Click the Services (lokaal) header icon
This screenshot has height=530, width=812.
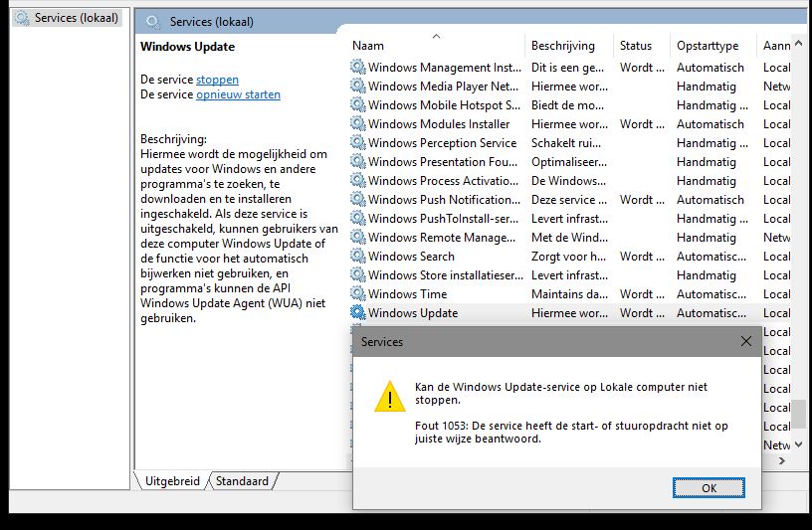153,22
